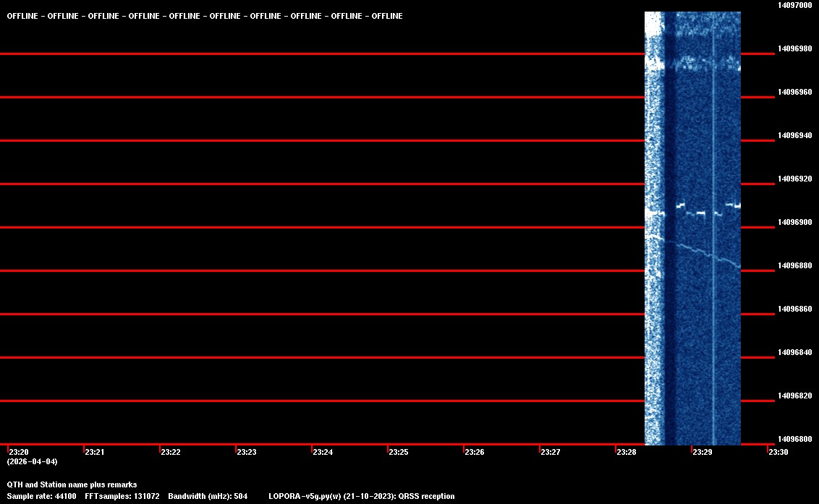Image resolution: width=819 pixels, height=504 pixels.
Task: Click the thin vertical line in waterfall
Action: [714, 325]
